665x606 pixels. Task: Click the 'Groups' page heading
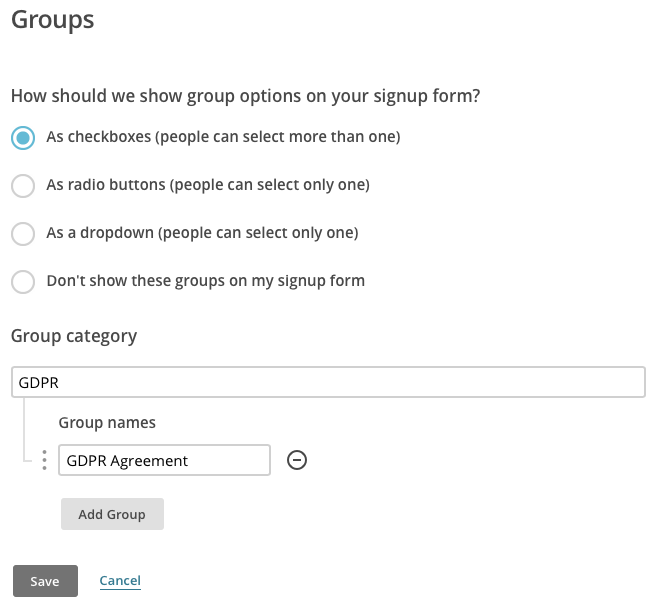(x=53, y=20)
